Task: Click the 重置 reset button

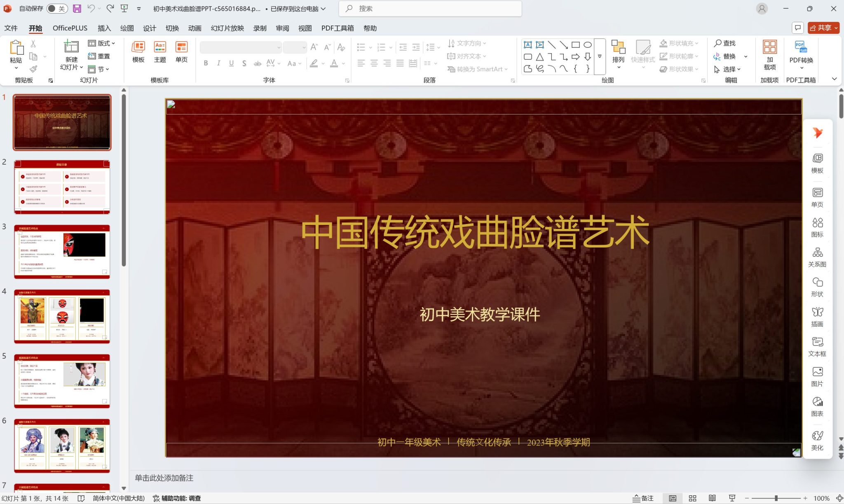Action: click(99, 56)
